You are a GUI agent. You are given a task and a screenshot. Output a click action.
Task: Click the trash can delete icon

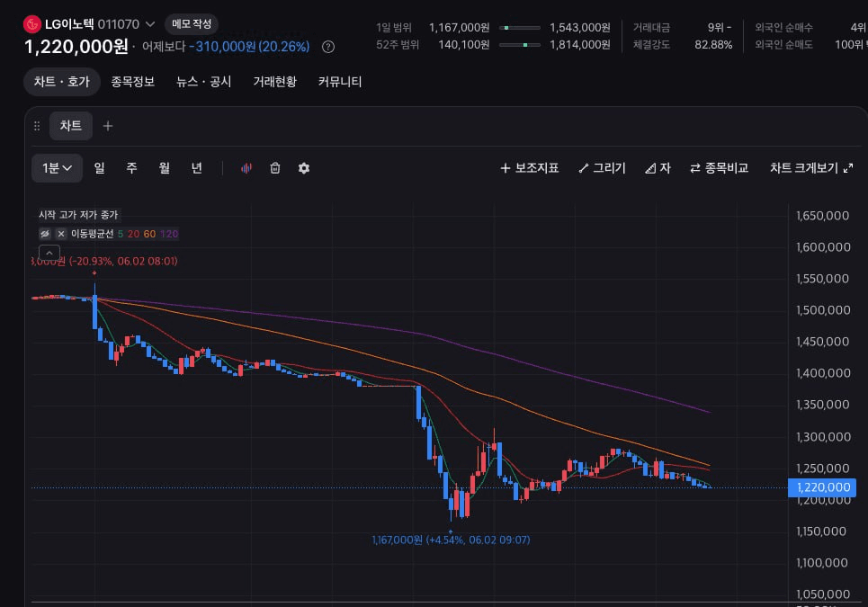275,168
